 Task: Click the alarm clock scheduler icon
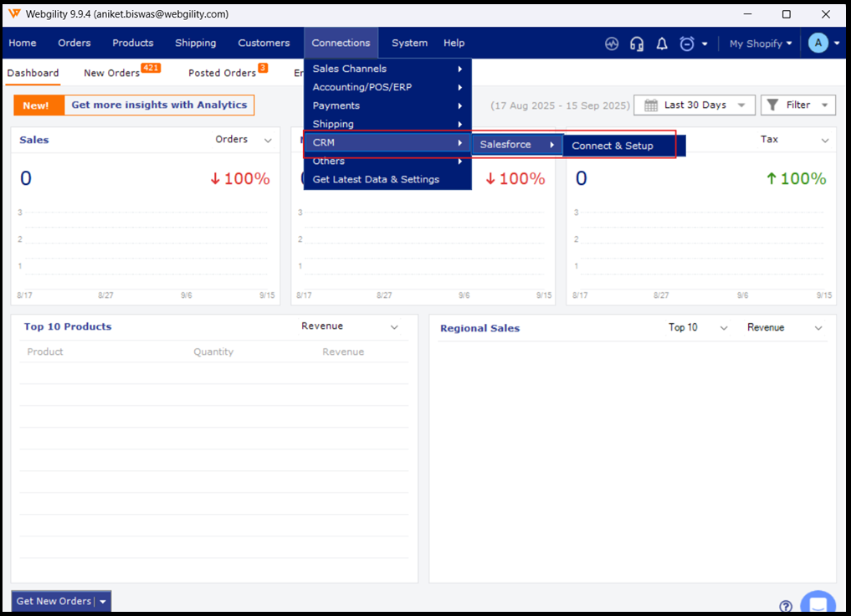coord(687,44)
